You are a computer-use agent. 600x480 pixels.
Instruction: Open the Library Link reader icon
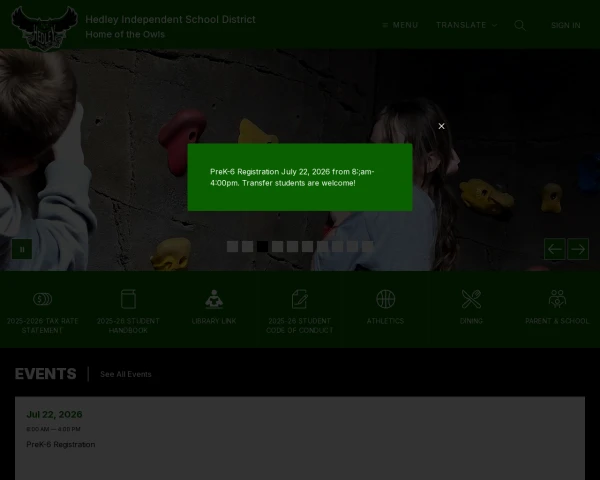click(x=214, y=299)
